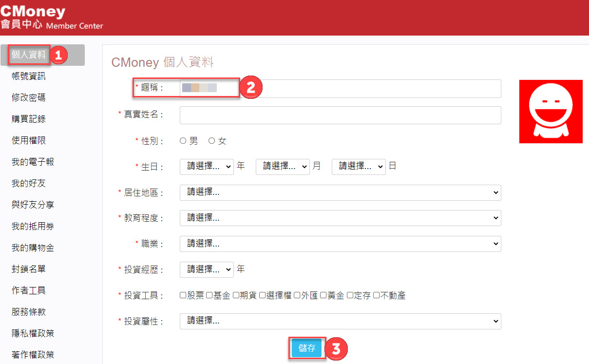The width and height of the screenshot is (589, 364).
Task: Select 男 gender radio button
Action: (x=183, y=141)
